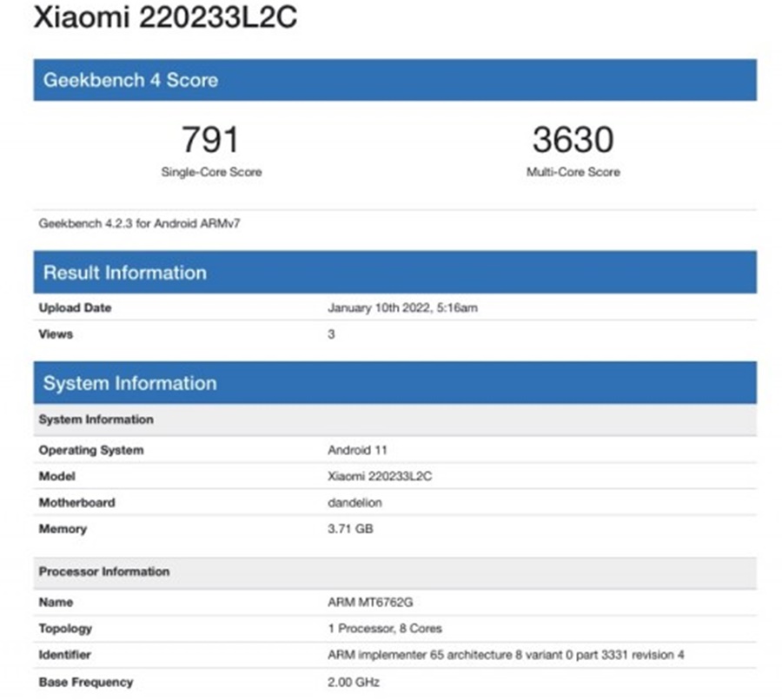Click the Multi-Core Score label
Viewport: 782px width, 700px height.
(573, 172)
